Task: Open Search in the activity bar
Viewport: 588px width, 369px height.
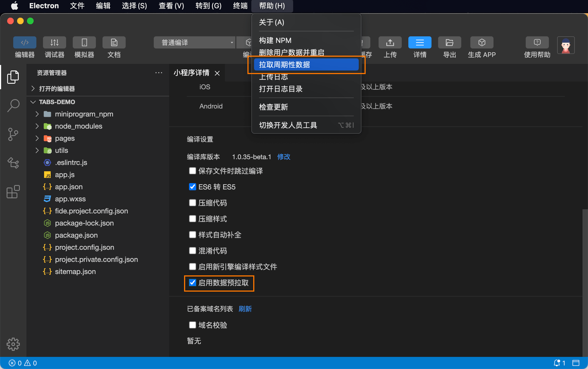Action: tap(13, 106)
